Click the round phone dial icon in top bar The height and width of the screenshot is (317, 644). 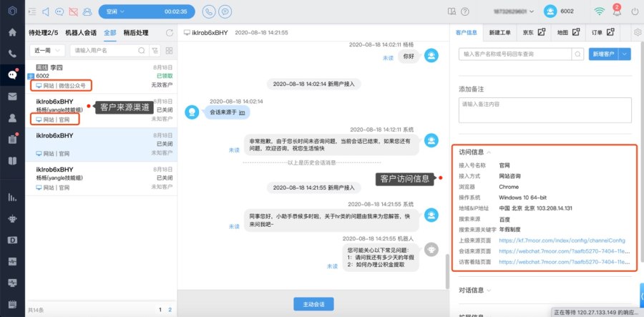(208, 11)
